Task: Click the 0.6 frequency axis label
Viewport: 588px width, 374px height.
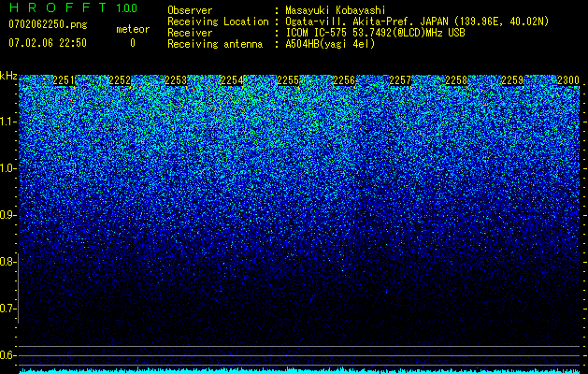Action: click(x=7, y=355)
